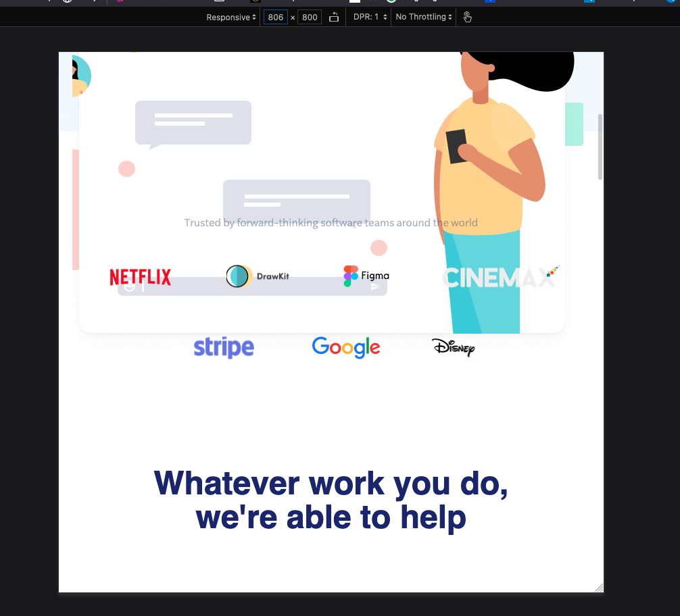This screenshot has width=680, height=616.
Task: Click the DrawKit logo
Action: point(258,276)
